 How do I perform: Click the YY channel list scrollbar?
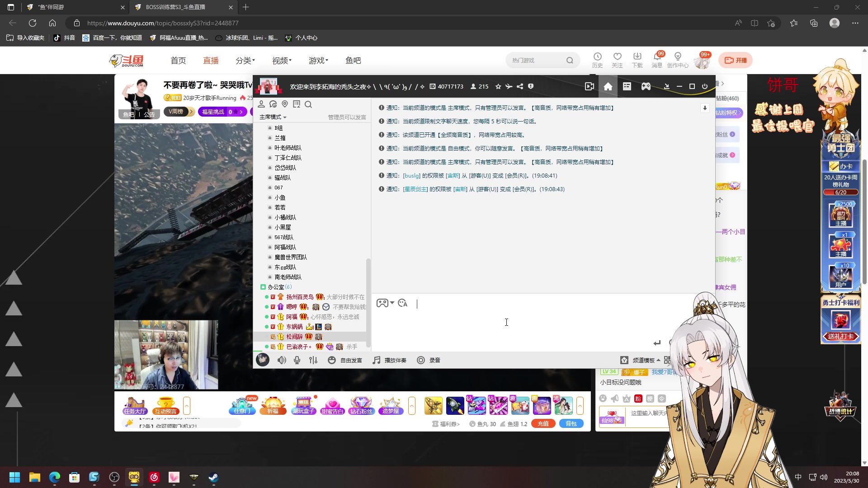pyautogui.click(x=368, y=303)
